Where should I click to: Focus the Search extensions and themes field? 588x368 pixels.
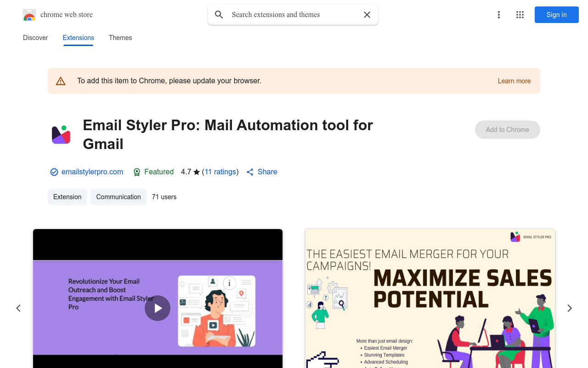point(294,15)
